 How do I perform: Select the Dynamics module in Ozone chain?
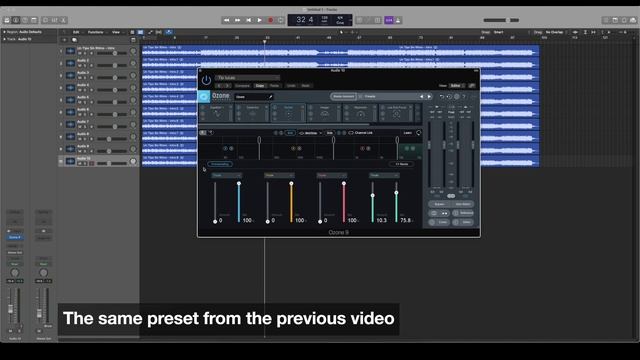pyautogui.click(x=252, y=113)
